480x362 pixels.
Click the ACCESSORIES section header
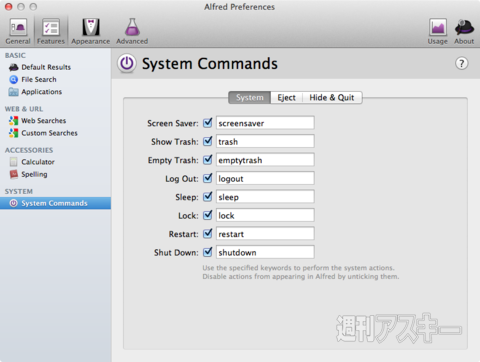29,150
